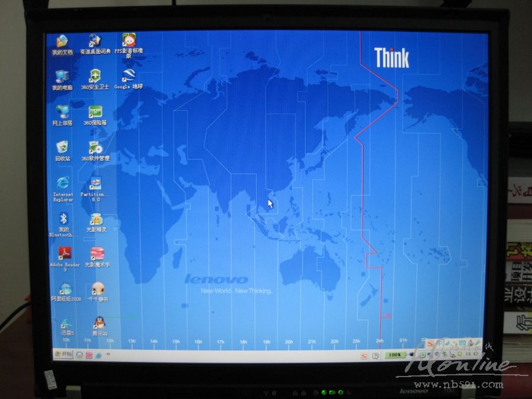Open 有道桌面词典 dictionary shortcut
Viewport: 532px width, 399px height.
(95, 44)
